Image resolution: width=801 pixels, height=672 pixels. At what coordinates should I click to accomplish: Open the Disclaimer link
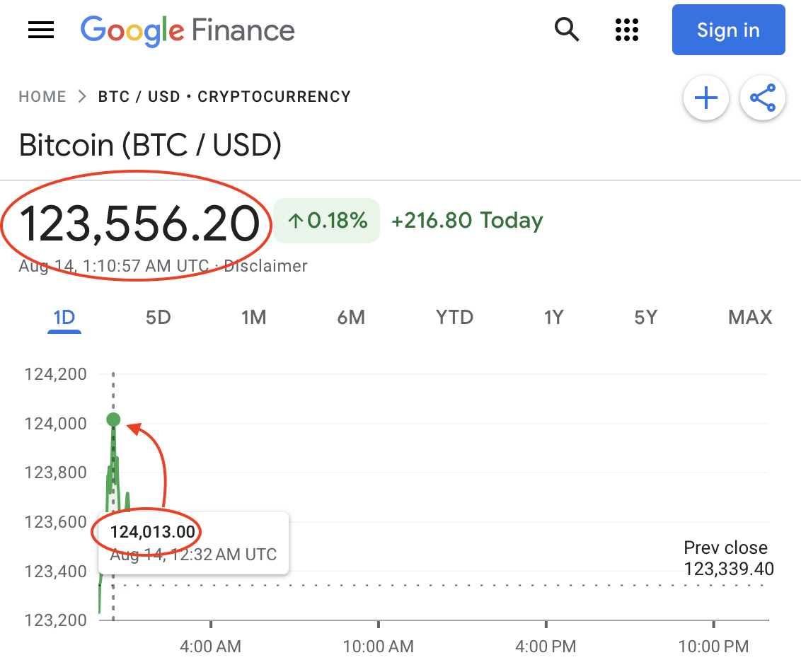pyautogui.click(x=265, y=267)
